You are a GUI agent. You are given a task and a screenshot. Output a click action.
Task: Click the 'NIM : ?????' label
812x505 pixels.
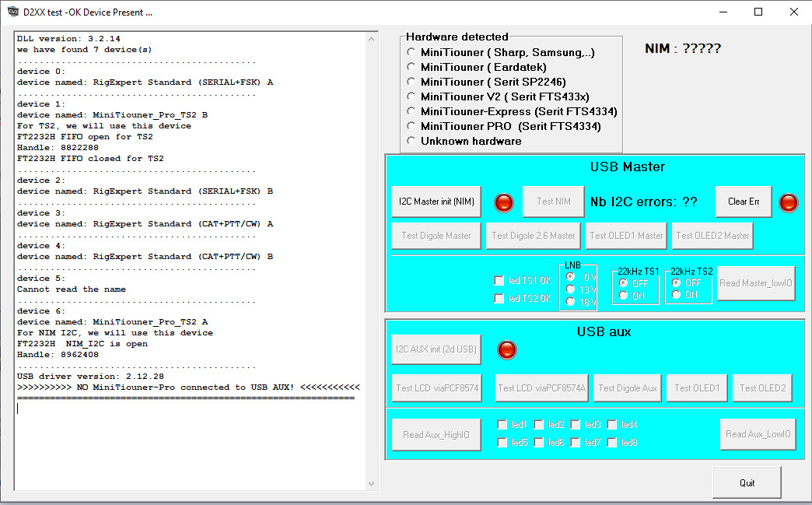pyautogui.click(x=683, y=48)
